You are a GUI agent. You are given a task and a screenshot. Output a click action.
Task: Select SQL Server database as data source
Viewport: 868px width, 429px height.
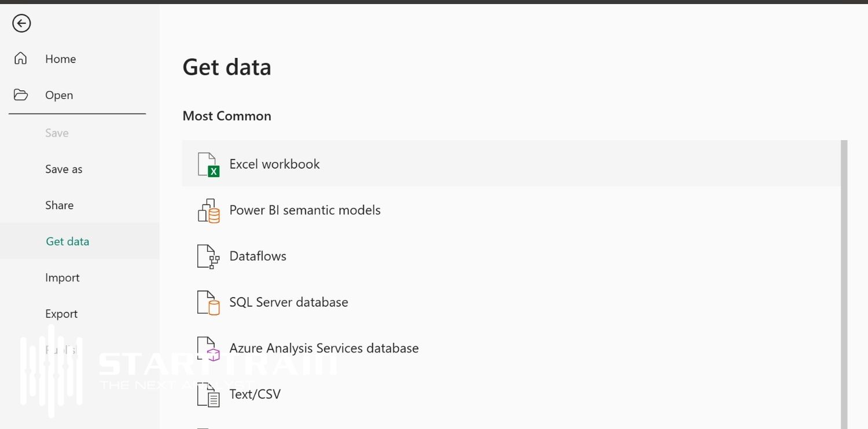coord(289,302)
